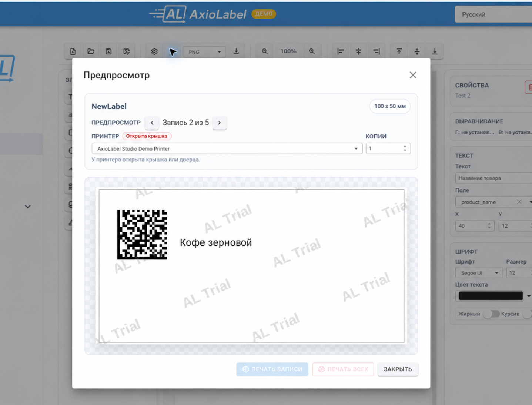Click the AxioLabel logo in header

coord(198,14)
